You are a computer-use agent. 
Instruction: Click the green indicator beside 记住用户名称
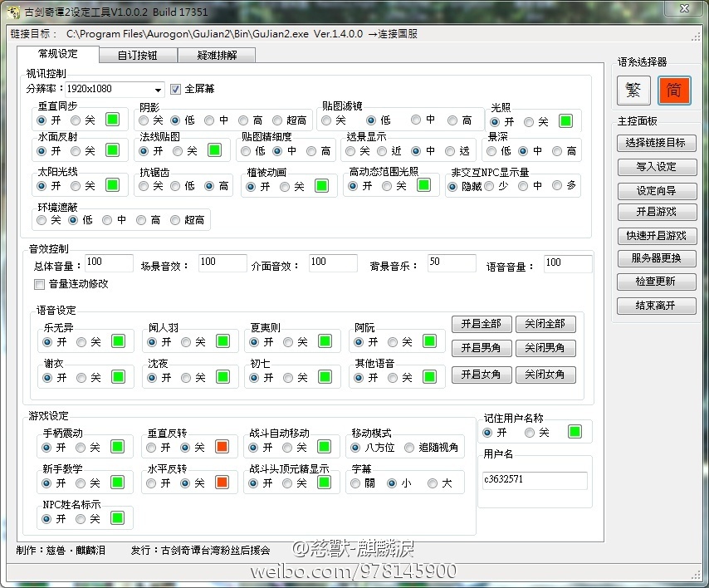click(x=575, y=432)
